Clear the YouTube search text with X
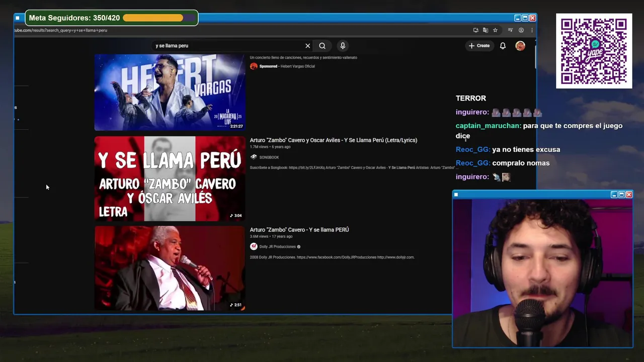Image resolution: width=644 pixels, height=362 pixels. (308, 46)
